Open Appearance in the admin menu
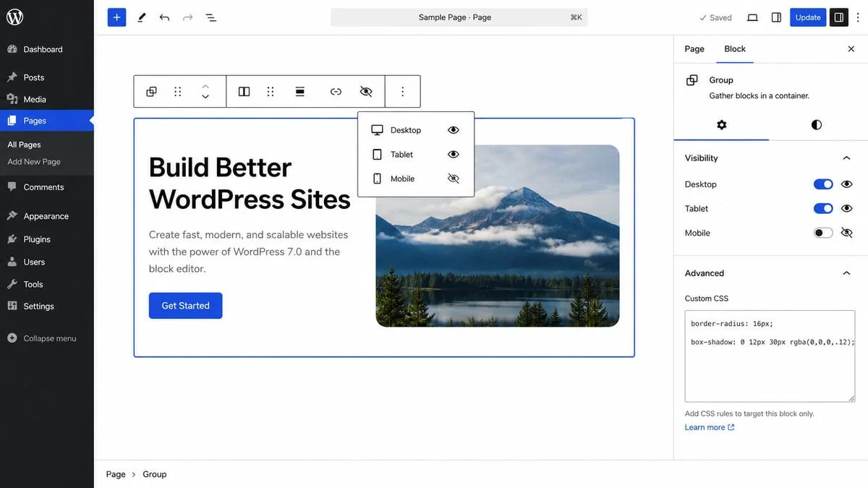The width and height of the screenshot is (868, 488). (47, 216)
